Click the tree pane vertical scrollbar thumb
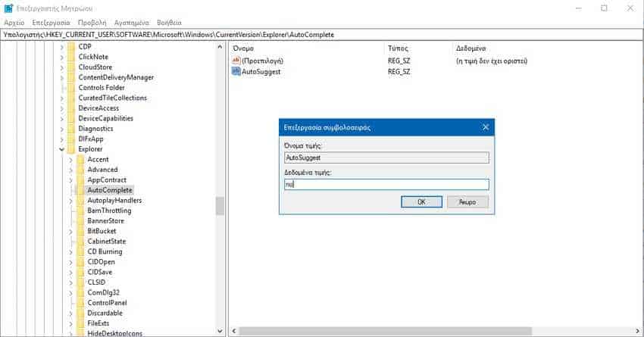 pyautogui.click(x=220, y=206)
